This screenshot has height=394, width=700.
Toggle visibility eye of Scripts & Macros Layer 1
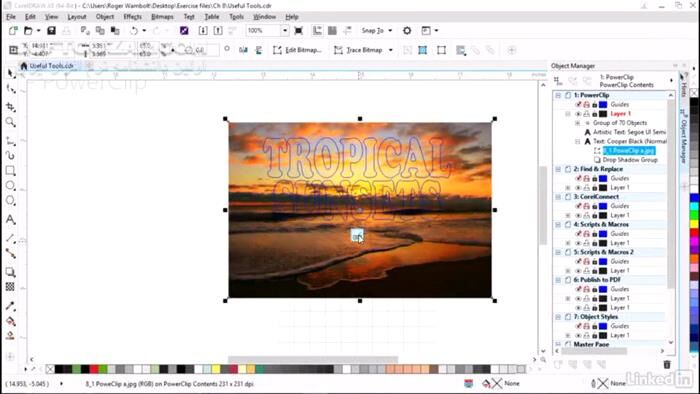pos(578,243)
